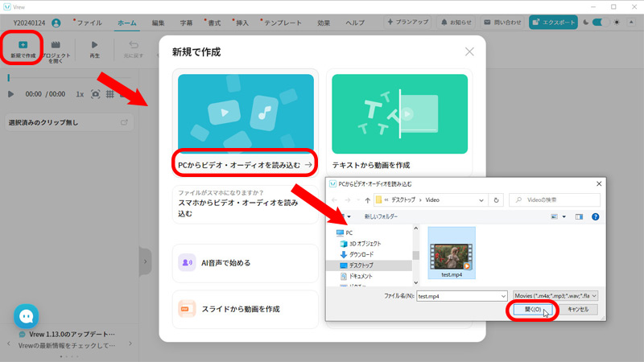Expand the ファイル名 combo box arrow

[504, 296]
